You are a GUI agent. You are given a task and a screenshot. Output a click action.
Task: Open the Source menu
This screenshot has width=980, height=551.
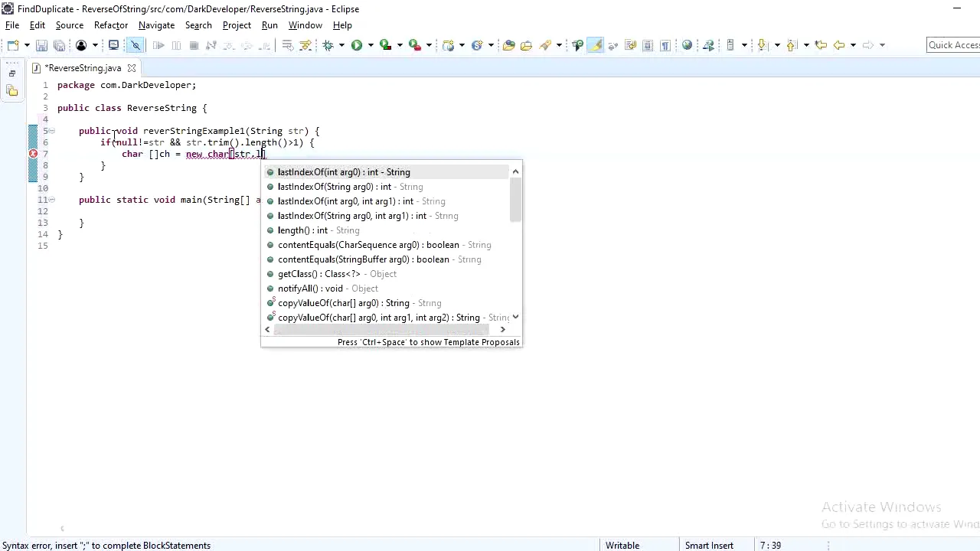click(69, 25)
